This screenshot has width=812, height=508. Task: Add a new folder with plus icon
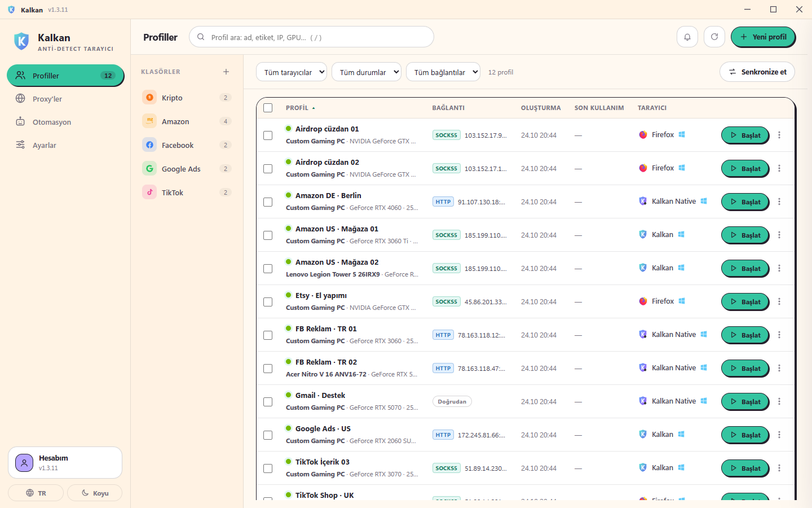226,72
